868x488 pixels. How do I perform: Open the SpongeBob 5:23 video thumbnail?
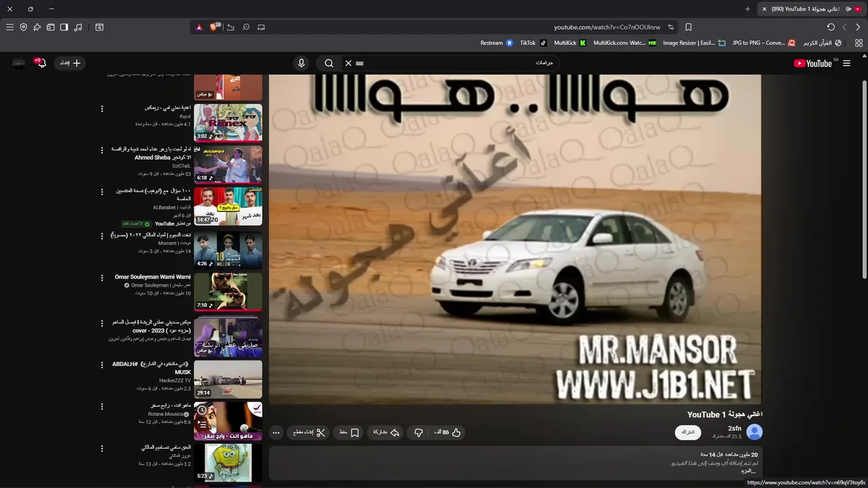228,462
